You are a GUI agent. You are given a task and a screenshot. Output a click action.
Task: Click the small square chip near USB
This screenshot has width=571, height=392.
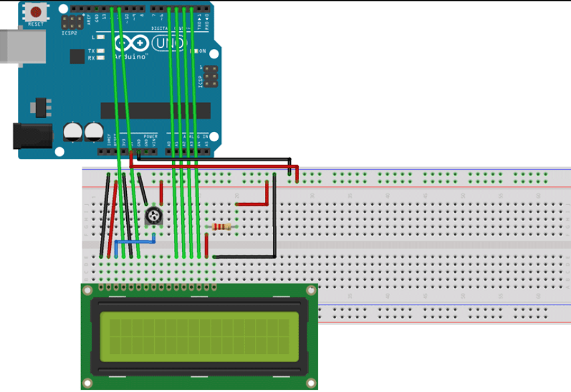coord(77,56)
